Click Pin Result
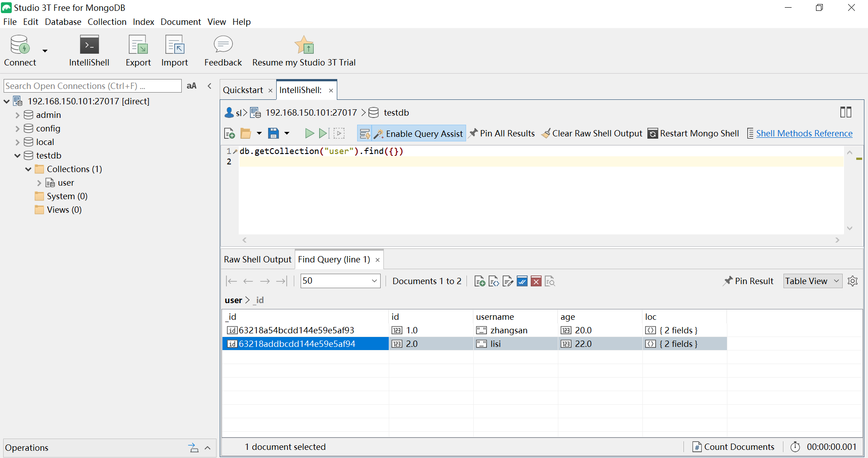 pos(749,281)
